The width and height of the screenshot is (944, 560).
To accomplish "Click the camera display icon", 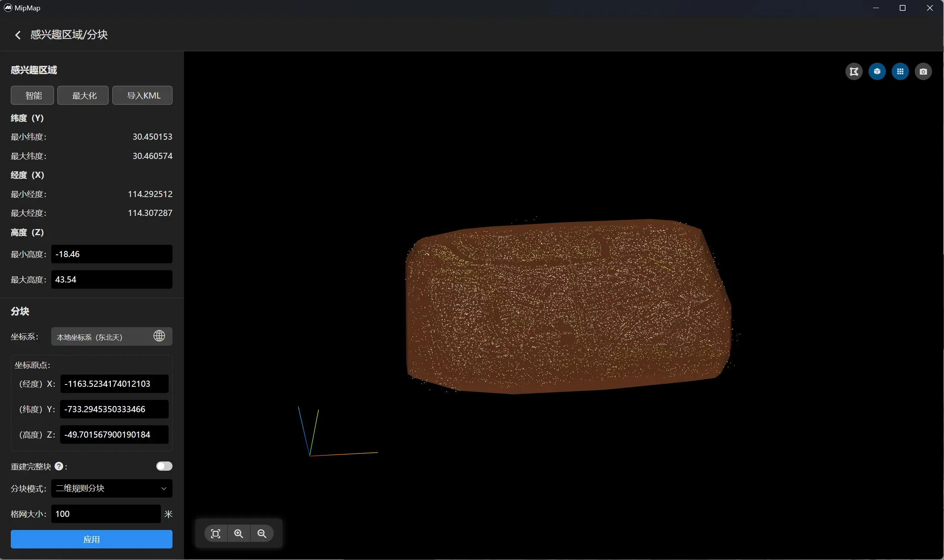I will (923, 72).
